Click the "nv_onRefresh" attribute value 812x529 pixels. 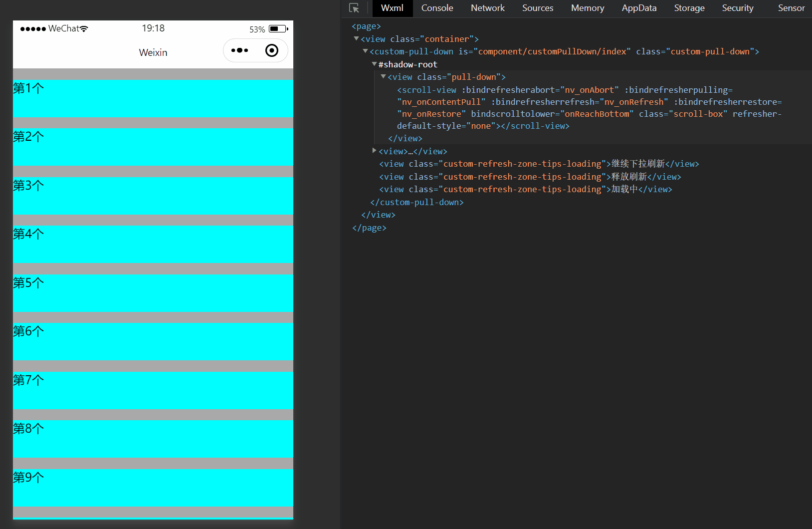click(x=634, y=102)
